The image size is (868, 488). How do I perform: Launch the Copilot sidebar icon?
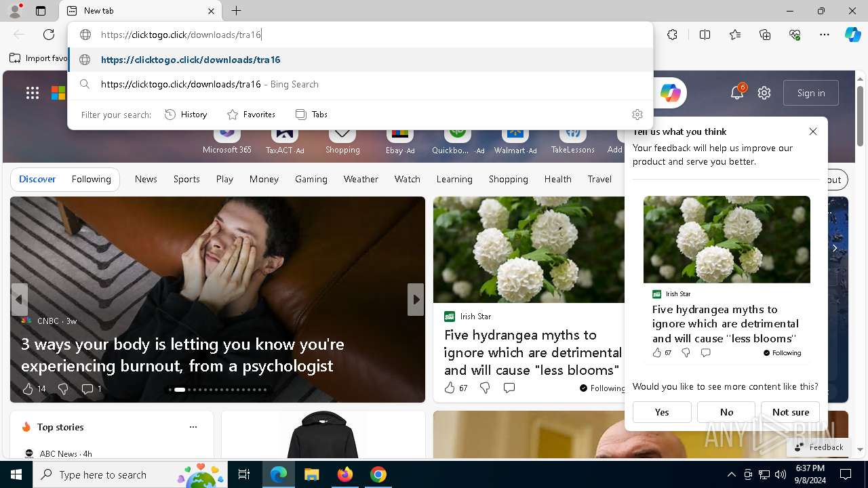[852, 35]
